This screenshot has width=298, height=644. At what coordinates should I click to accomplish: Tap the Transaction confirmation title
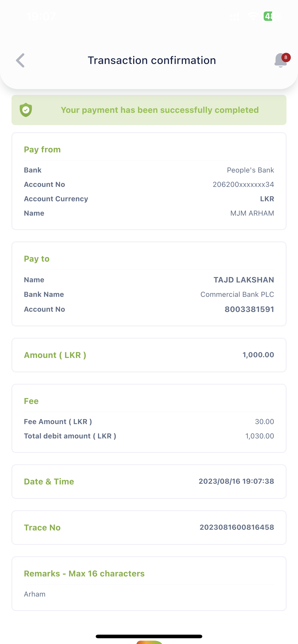point(152,60)
